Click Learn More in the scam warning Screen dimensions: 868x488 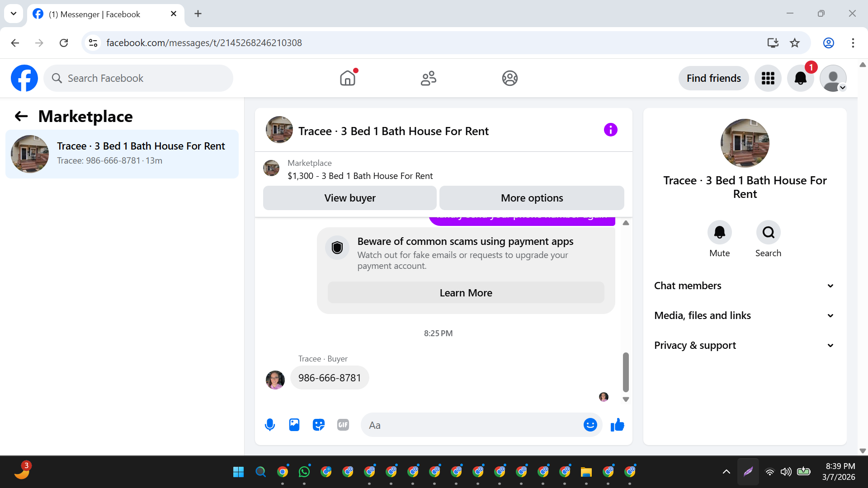pos(466,293)
